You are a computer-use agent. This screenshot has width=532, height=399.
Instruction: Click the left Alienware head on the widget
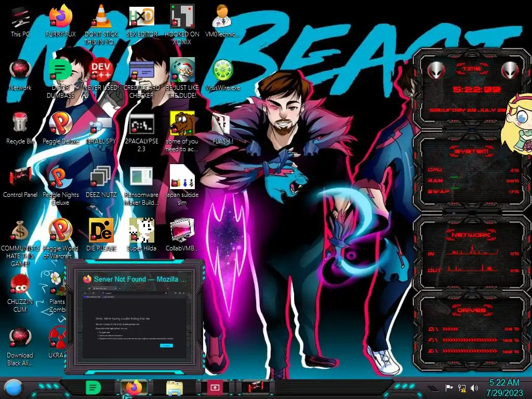(x=436, y=71)
